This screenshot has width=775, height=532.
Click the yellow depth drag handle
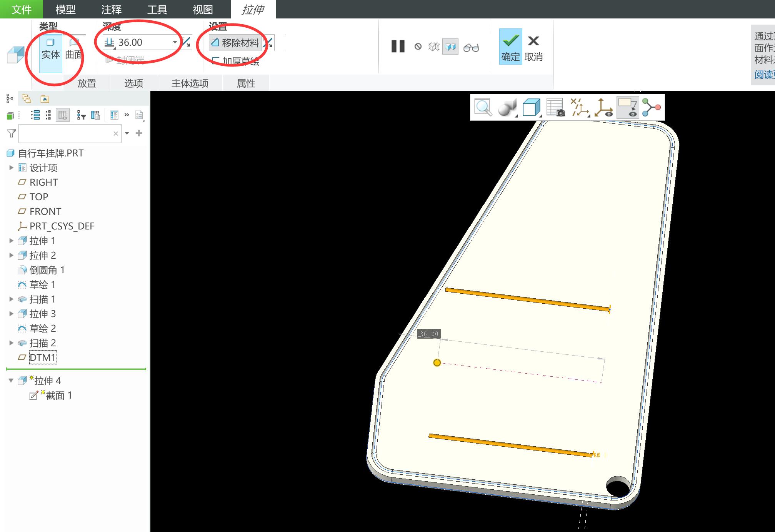(437, 362)
